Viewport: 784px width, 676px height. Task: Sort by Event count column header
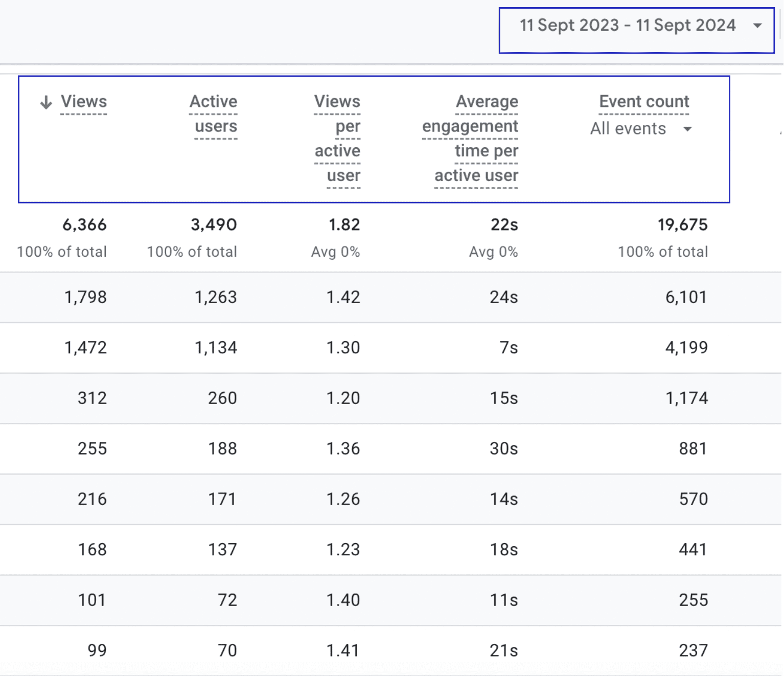point(644,101)
